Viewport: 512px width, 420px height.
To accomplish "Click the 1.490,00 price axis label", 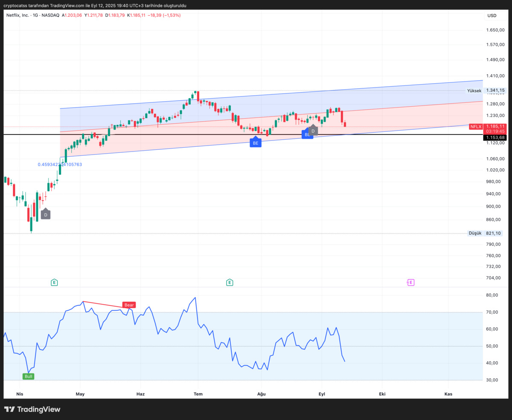I will 495,60.
